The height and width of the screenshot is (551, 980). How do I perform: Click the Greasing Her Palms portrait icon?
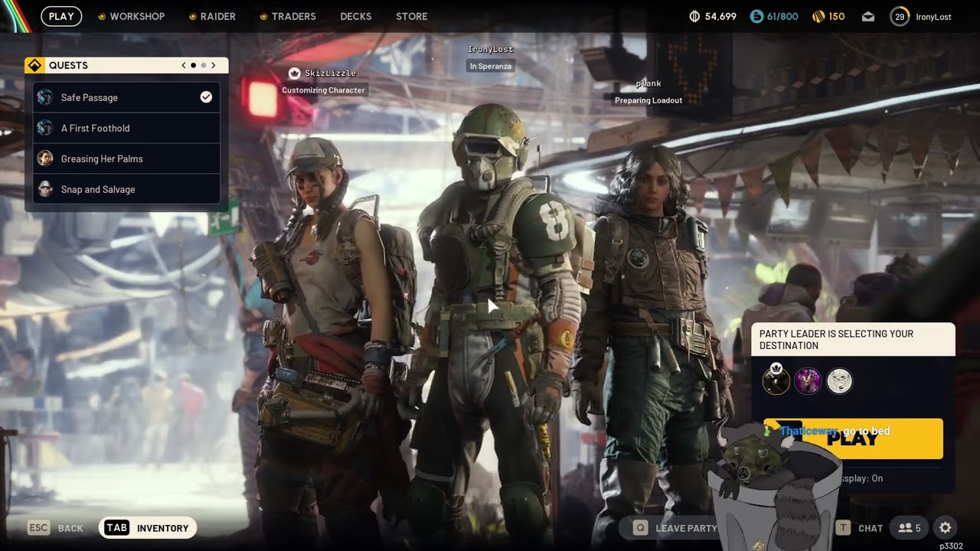coord(45,158)
